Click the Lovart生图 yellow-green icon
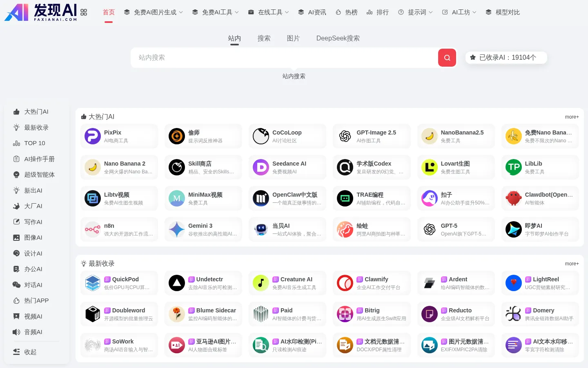The height and width of the screenshot is (368, 588). pos(430,167)
